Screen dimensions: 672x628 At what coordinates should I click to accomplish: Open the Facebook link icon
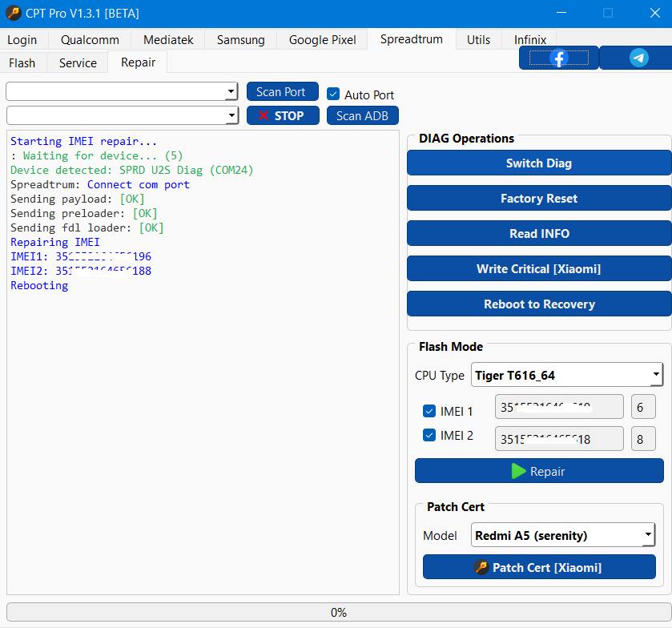click(558, 58)
